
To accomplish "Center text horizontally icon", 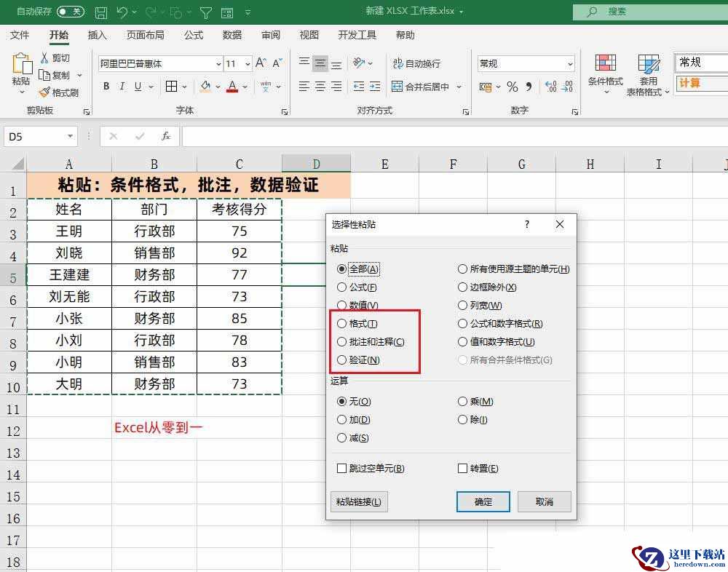I will (x=320, y=87).
